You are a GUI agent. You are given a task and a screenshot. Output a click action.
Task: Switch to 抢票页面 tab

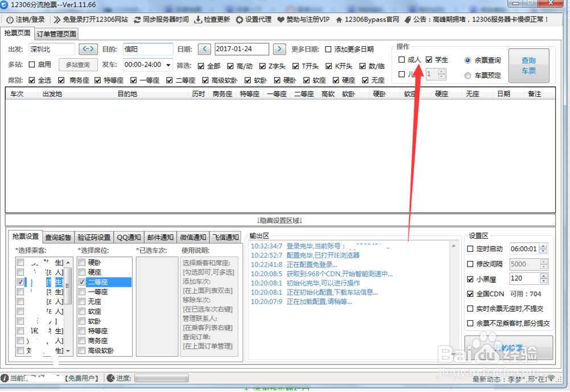pyautogui.click(x=17, y=33)
